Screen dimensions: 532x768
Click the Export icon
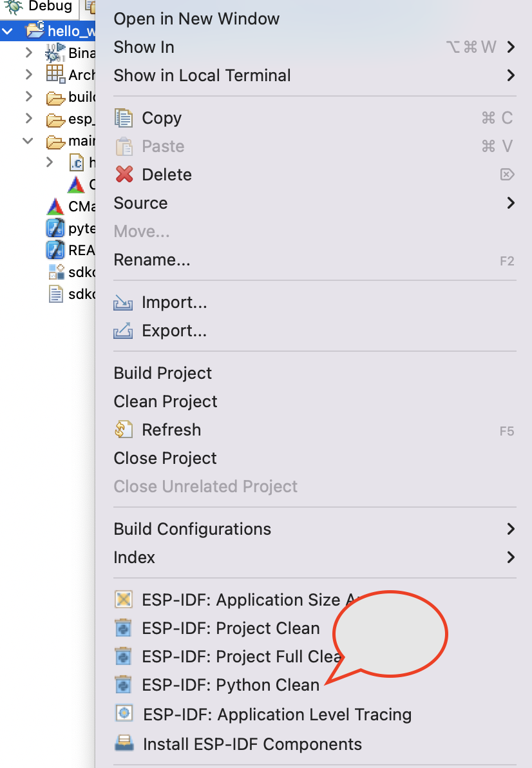(x=123, y=331)
